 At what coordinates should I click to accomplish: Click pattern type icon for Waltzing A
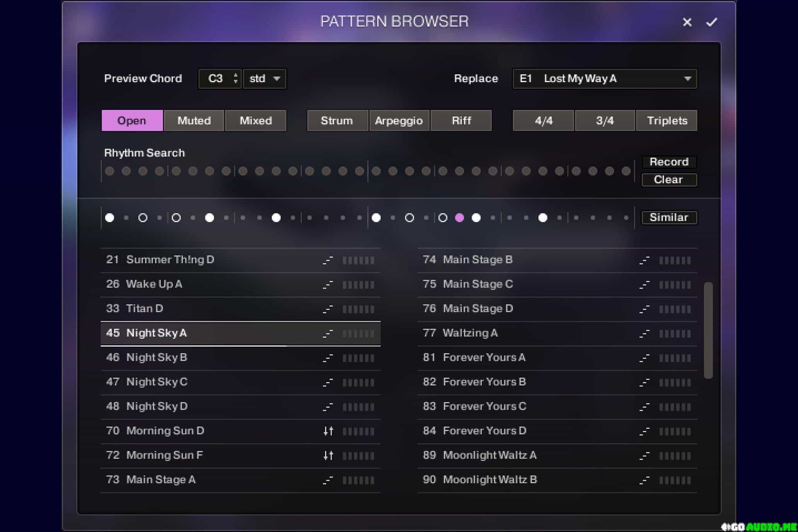(x=644, y=333)
